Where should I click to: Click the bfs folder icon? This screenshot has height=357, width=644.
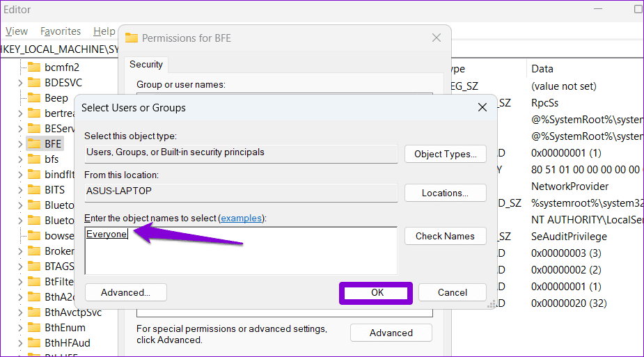pos(34,159)
